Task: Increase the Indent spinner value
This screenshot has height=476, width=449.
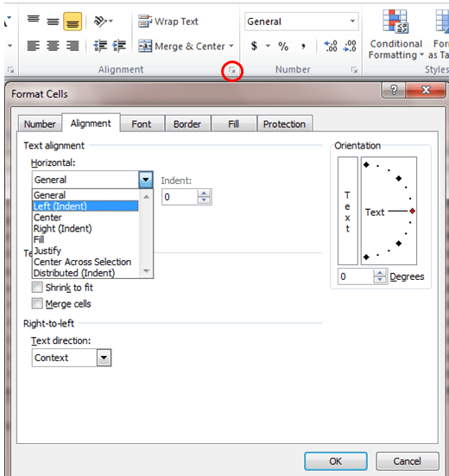Action: [204, 193]
